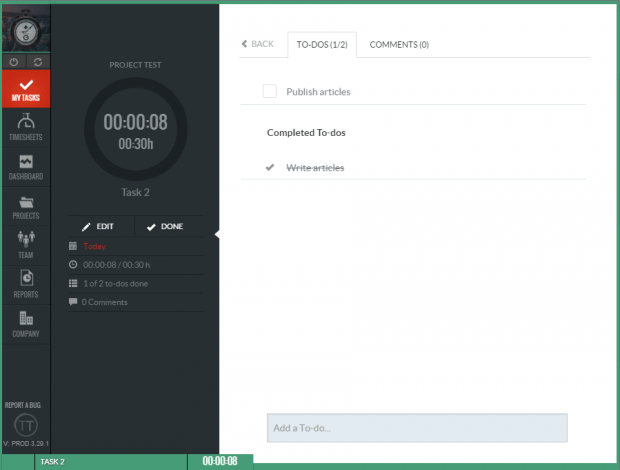The height and width of the screenshot is (470, 620).
Task: Click the 00:00:08 / 00:30 h text
Action: (x=116, y=265)
